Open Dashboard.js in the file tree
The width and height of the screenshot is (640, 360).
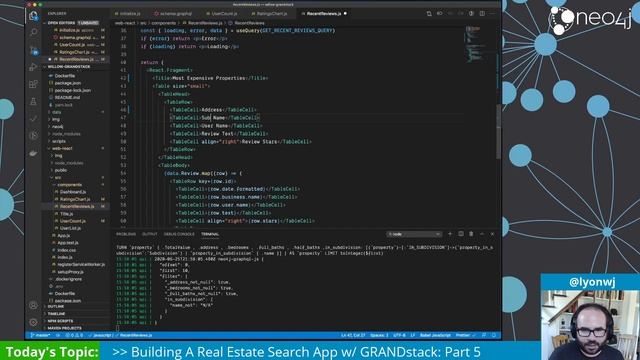[x=73, y=192]
